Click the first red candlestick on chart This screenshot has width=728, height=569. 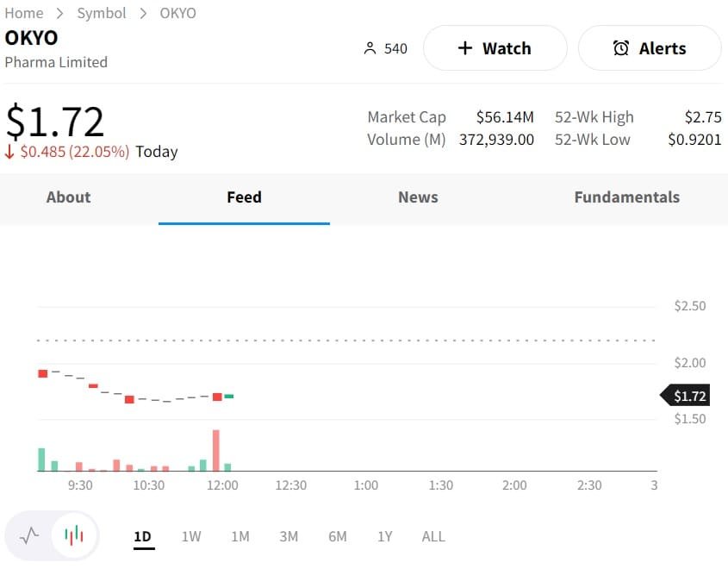point(42,373)
